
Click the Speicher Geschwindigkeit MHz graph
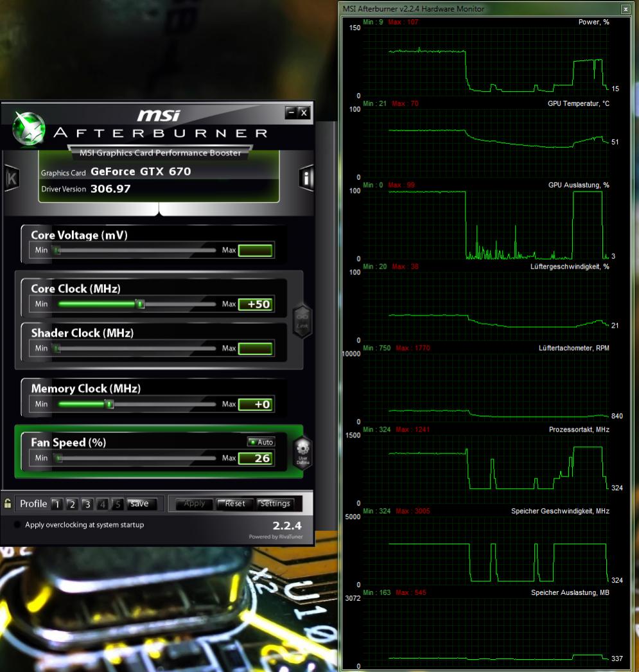486,551
